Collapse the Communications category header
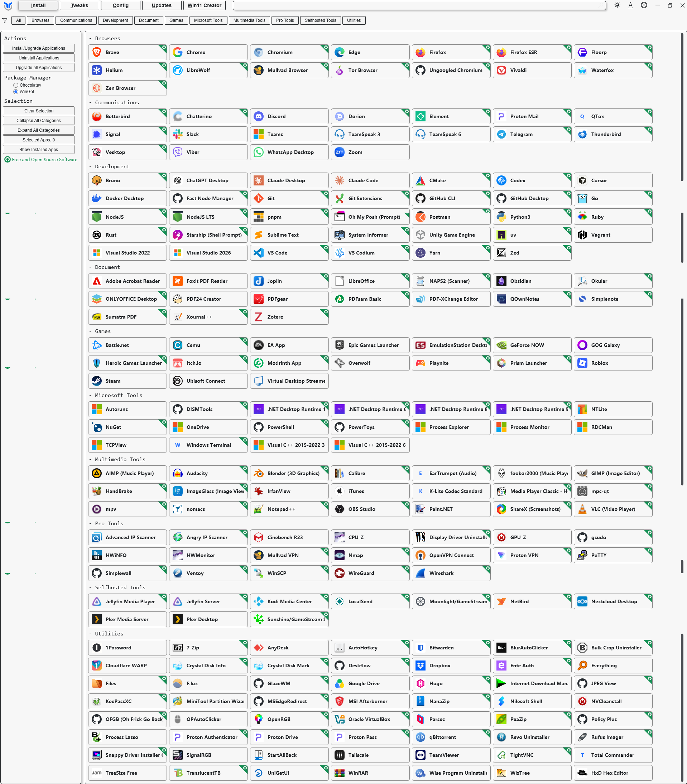This screenshot has width=687, height=784. (114, 103)
